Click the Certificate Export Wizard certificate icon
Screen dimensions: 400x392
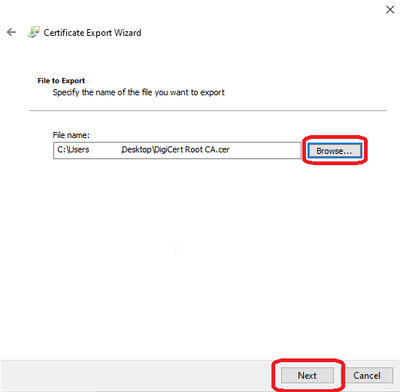click(33, 32)
